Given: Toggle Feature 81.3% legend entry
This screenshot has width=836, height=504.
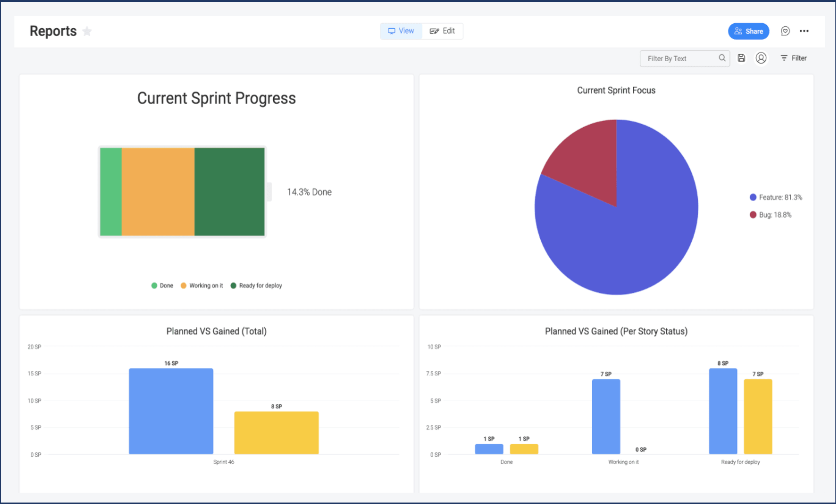Looking at the screenshot, I should click(776, 197).
